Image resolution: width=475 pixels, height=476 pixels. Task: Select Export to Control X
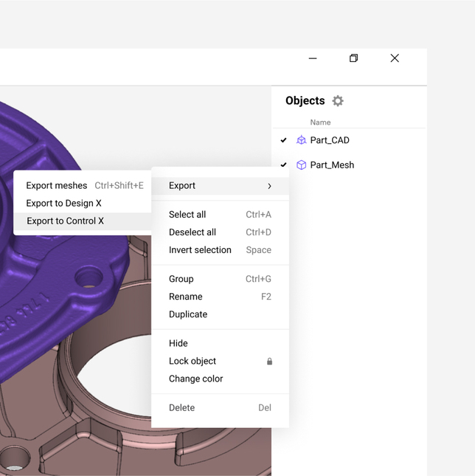click(x=66, y=221)
